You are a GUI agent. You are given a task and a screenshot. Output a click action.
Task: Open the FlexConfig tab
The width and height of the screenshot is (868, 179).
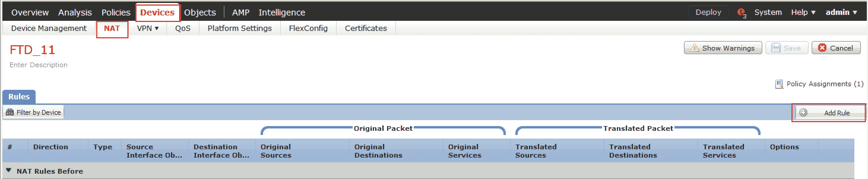tap(308, 28)
